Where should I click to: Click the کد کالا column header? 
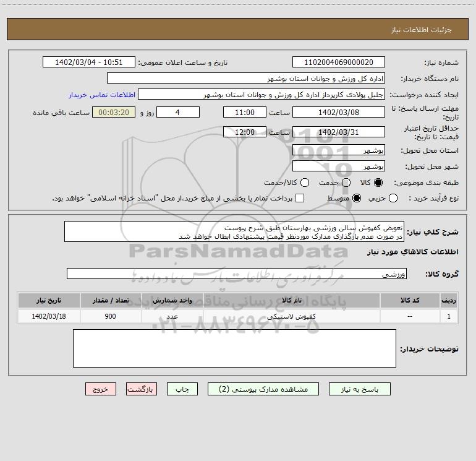point(410,300)
